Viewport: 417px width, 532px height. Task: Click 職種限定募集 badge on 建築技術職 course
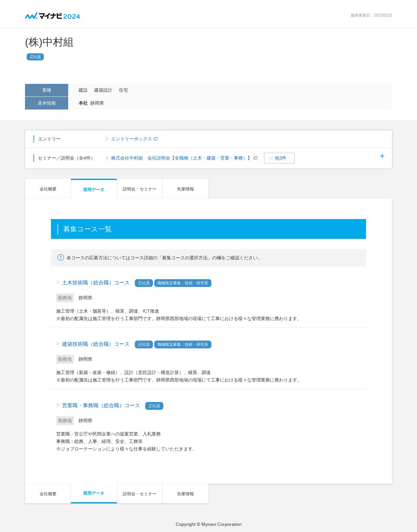click(x=183, y=344)
